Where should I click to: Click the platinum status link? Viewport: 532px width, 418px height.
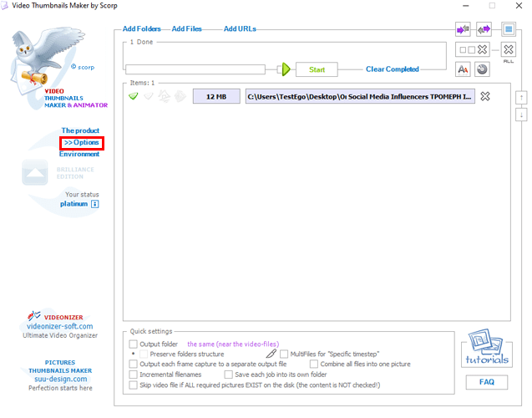[74, 204]
